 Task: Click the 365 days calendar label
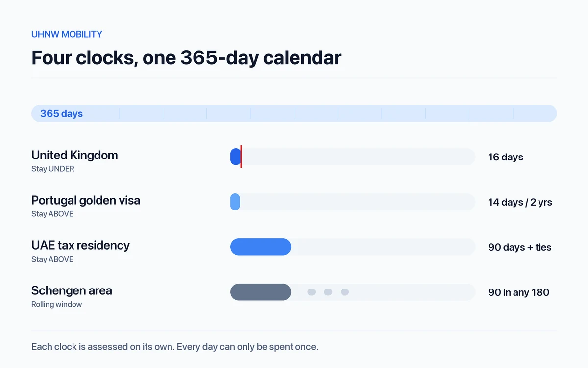[x=61, y=113]
